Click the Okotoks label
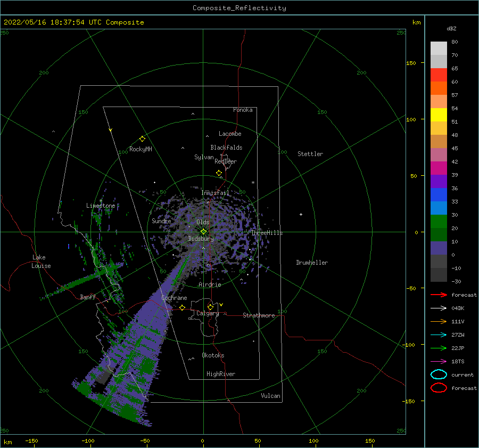This screenshot has width=479, height=448. pos(213,355)
